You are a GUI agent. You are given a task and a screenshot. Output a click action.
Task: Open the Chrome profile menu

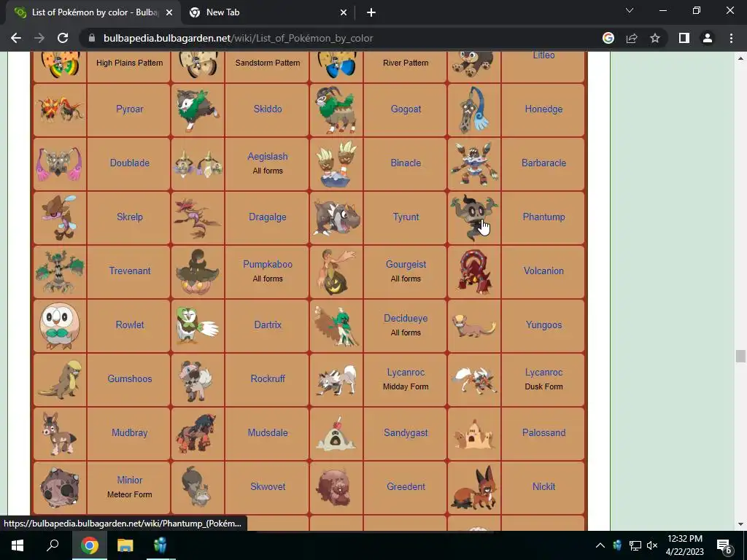tap(708, 38)
